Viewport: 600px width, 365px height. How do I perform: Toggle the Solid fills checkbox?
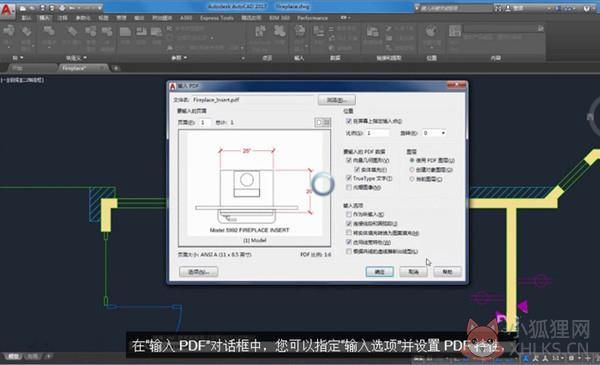[x=357, y=169]
